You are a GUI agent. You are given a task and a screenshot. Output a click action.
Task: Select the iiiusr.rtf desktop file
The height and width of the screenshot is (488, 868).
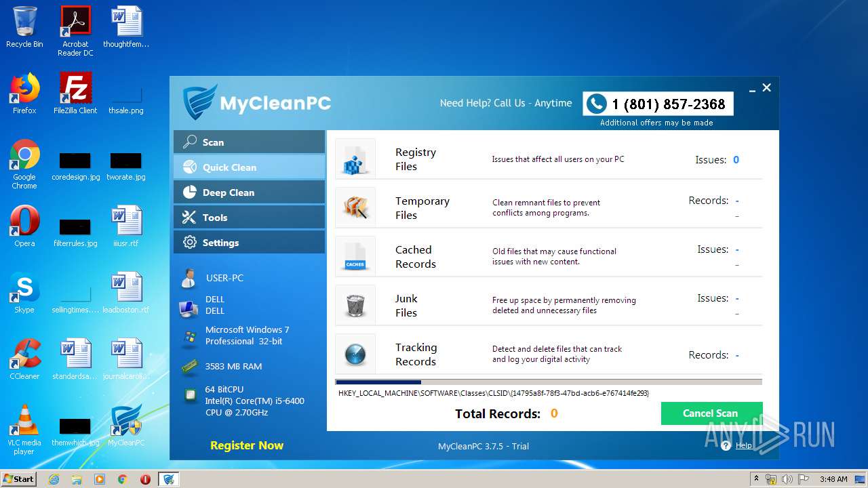[x=126, y=227]
